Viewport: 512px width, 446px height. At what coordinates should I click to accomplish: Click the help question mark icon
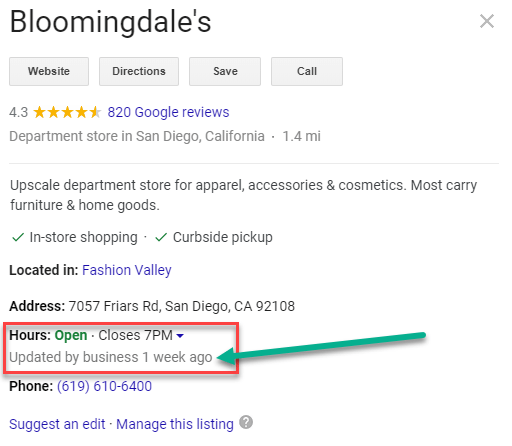click(x=246, y=422)
